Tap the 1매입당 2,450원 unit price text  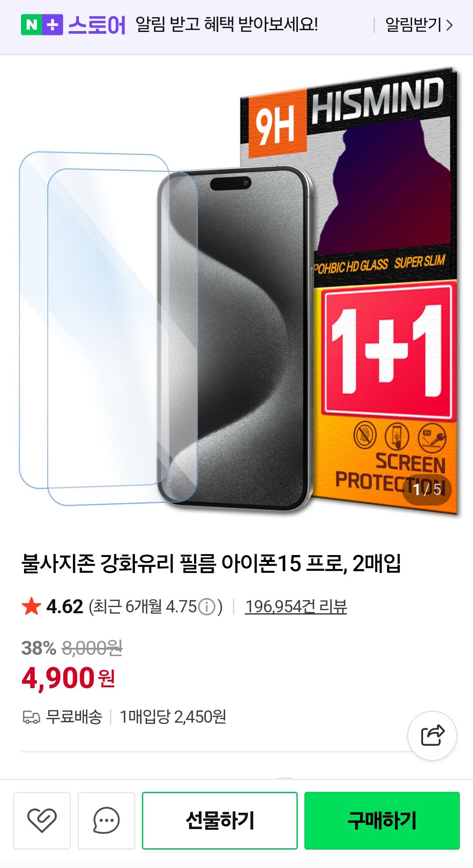pyautogui.click(x=173, y=717)
